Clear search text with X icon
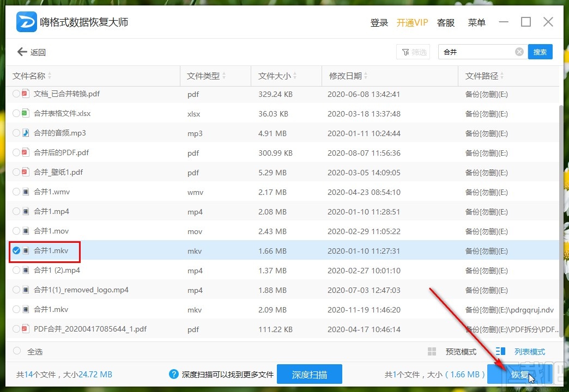The image size is (569, 392). pos(519,52)
